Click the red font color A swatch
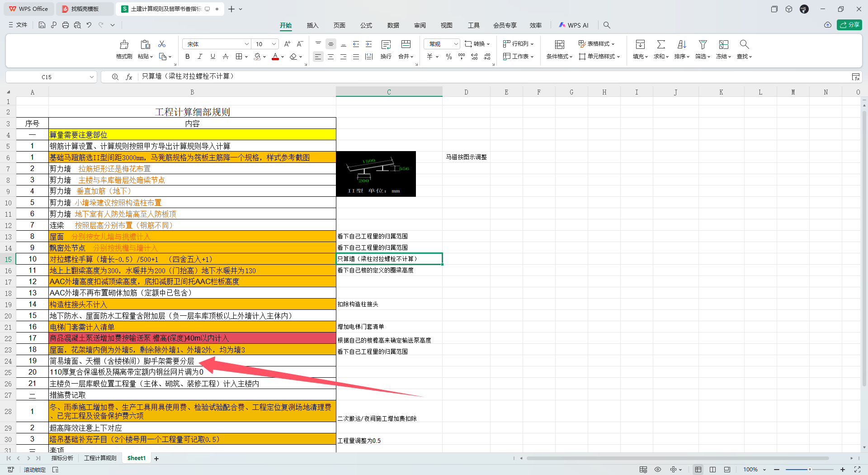Screen dimensions: 868x475 pos(275,57)
